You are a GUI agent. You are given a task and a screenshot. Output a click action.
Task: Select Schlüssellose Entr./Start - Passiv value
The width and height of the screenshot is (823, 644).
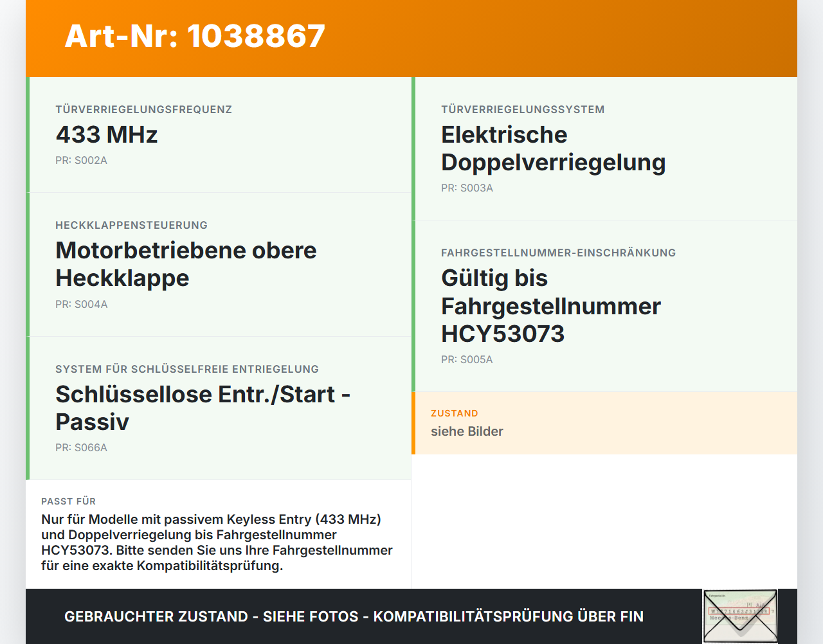coord(203,408)
